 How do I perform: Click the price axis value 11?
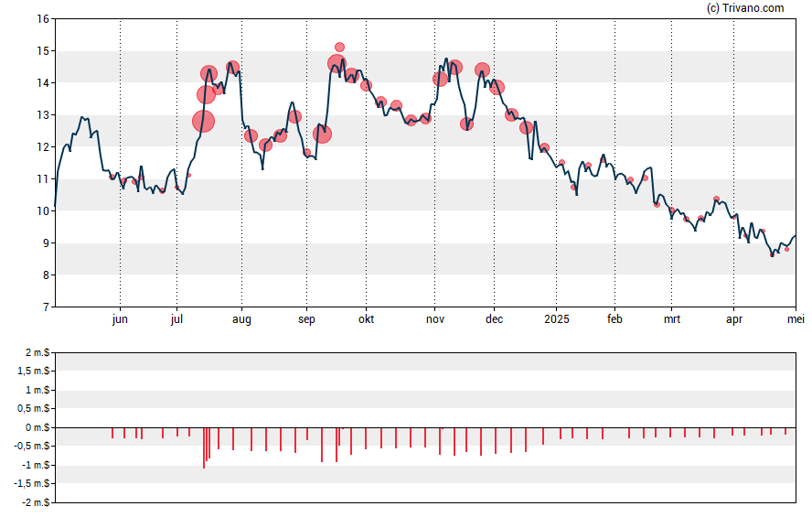coord(43,179)
